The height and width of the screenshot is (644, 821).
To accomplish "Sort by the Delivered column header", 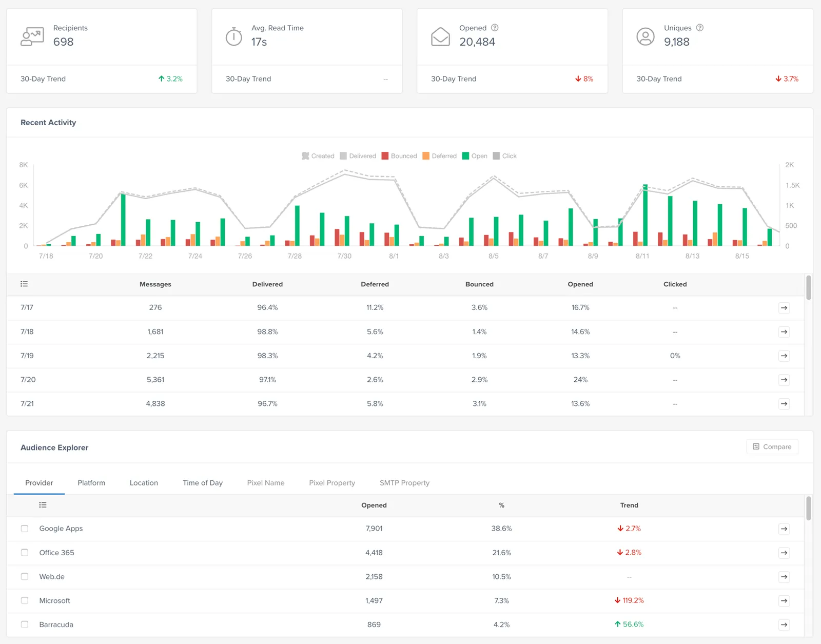I will [x=267, y=284].
